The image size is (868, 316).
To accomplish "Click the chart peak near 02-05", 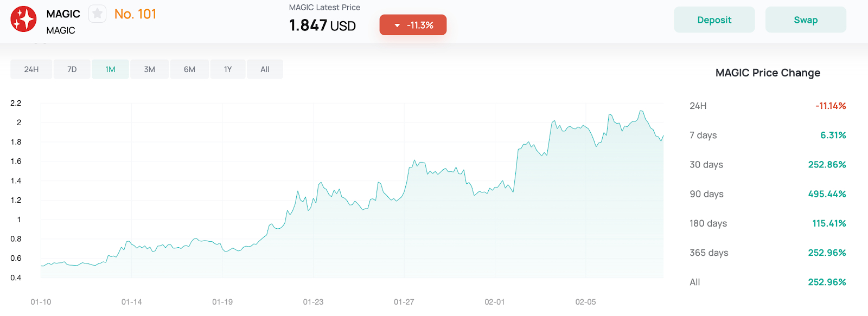I will pos(642,112).
